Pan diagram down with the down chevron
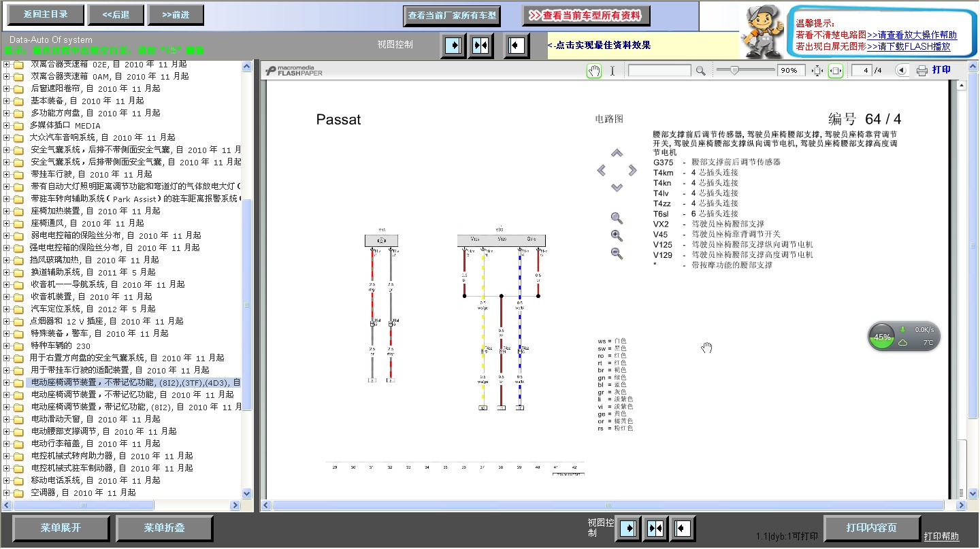 tap(617, 188)
